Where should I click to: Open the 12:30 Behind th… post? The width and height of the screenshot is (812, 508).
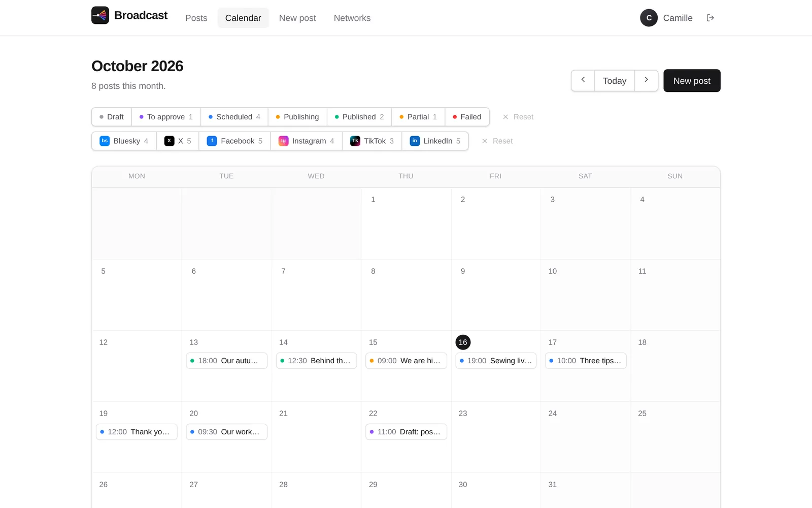click(x=316, y=361)
